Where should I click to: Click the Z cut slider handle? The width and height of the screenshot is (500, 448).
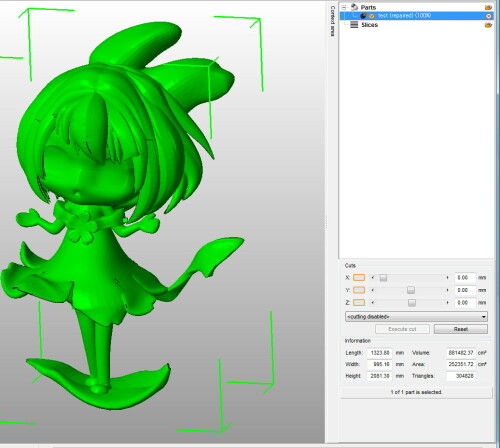(x=412, y=303)
